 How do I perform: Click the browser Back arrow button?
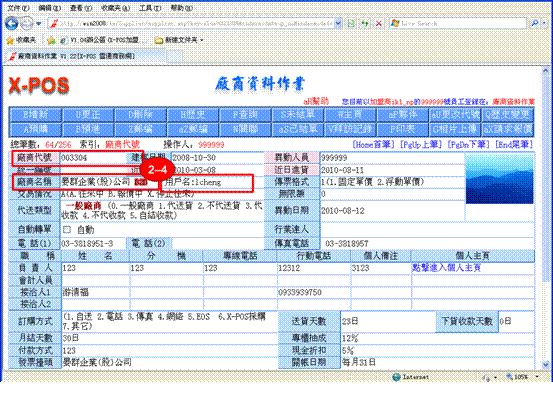click(12, 24)
